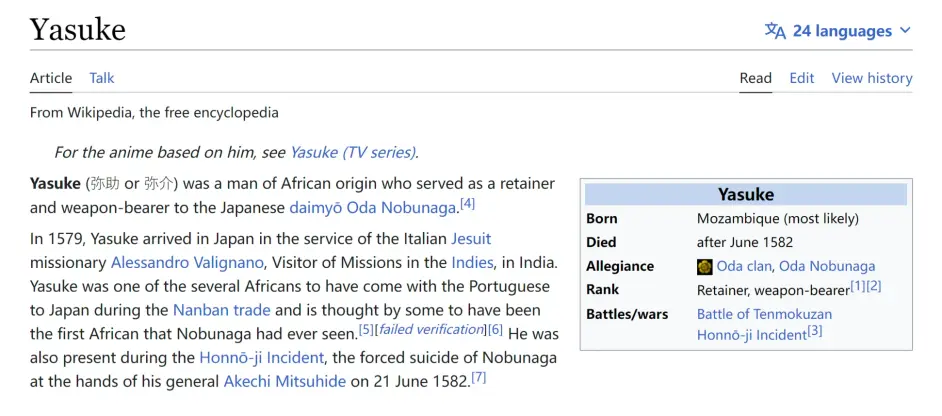
Task: Select the Article tab
Action: click(51, 78)
